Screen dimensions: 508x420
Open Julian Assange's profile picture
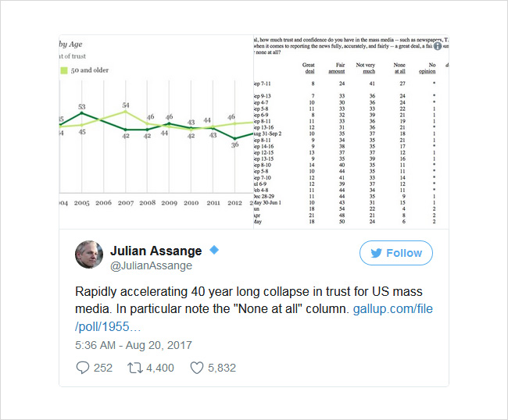(x=89, y=254)
